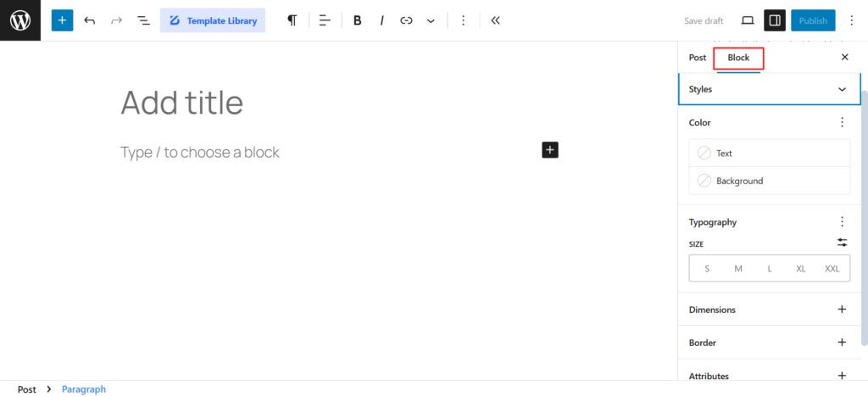
Task: Choose the Text color setting
Action: pyautogui.click(x=770, y=153)
